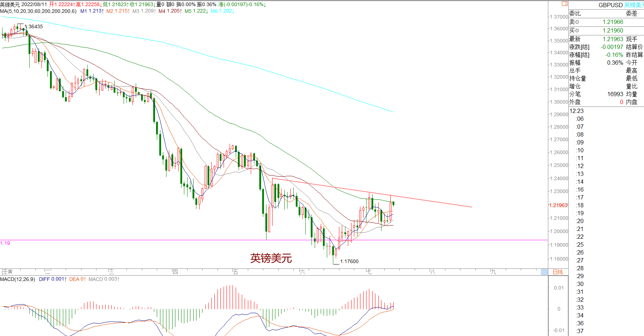The image size is (644, 336).
Task: Click the red current price tag 1.21963
Action: 558,205
